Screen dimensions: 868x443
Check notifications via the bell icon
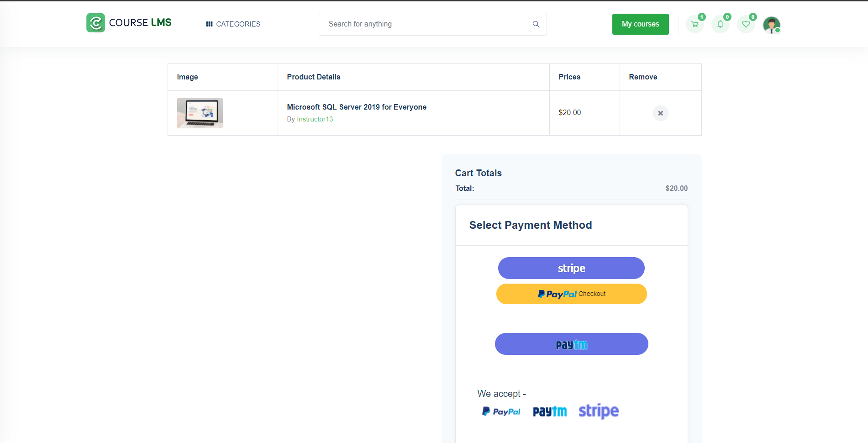(720, 24)
